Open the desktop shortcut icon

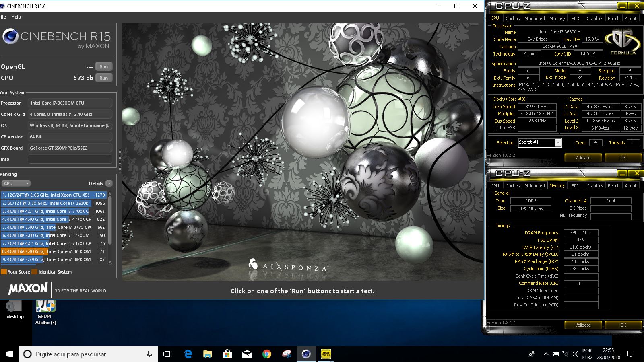[x=15, y=310]
